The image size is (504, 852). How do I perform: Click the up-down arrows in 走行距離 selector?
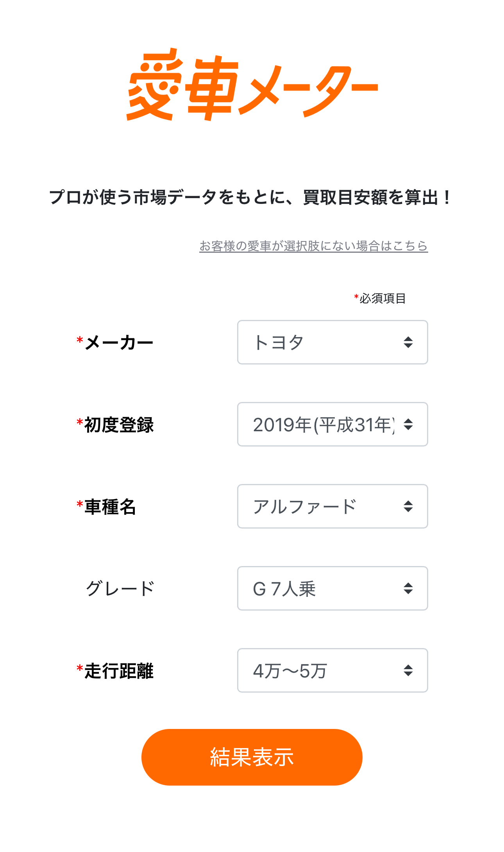[408, 670]
